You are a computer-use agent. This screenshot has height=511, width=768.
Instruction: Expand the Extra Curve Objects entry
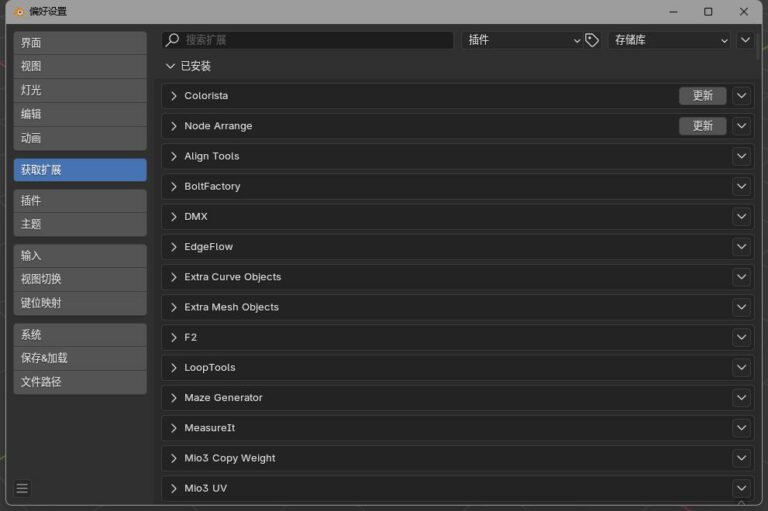173,277
